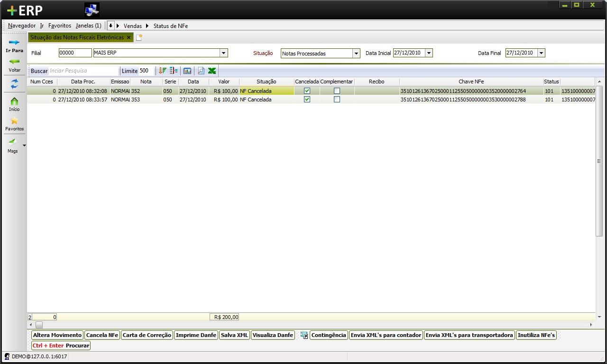Click Ctrl + Enter Procurar button
This screenshot has height=364, width=607.
(61, 346)
